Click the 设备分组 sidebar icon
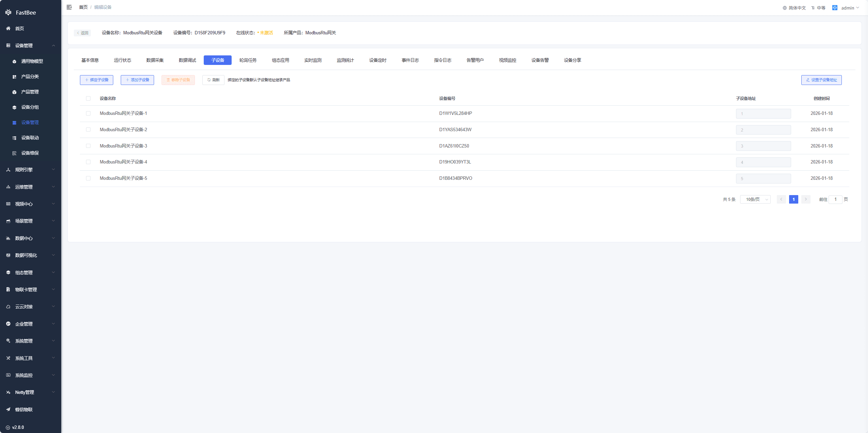The width and height of the screenshot is (868, 433). (x=14, y=107)
